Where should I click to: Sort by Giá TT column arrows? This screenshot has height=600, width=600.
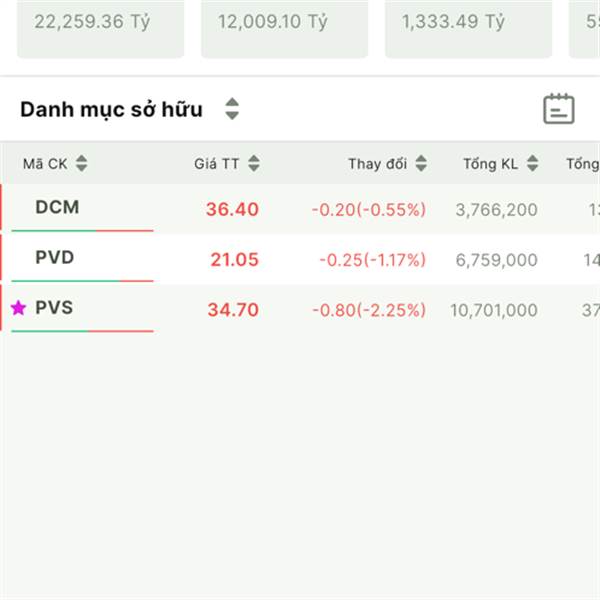click(x=254, y=163)
